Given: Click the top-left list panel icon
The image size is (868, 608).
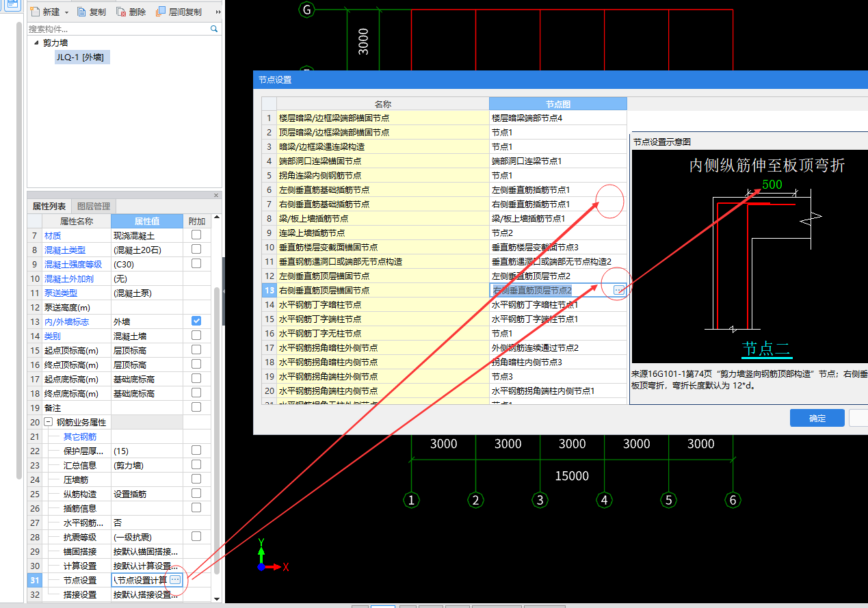Looking at the screenshot, I should tap(12, 5).
